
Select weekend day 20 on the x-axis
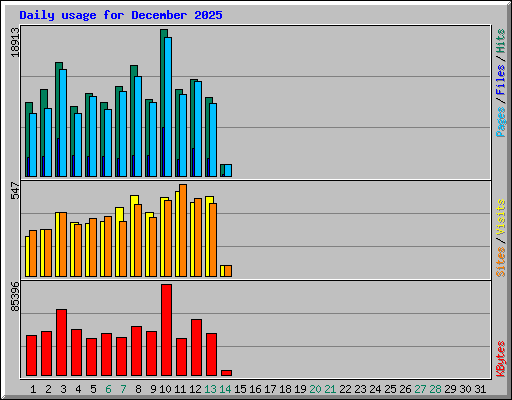tap(315, 389)
